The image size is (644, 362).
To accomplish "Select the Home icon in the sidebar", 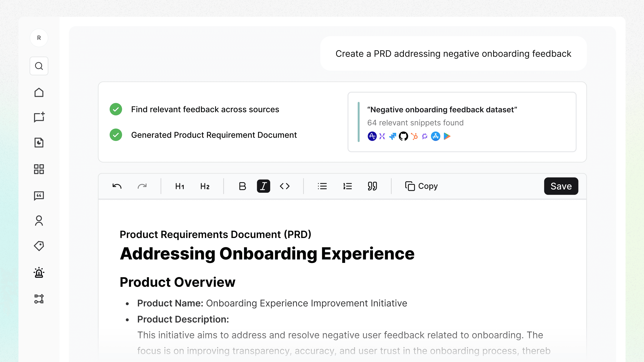I will click(39, 93).
